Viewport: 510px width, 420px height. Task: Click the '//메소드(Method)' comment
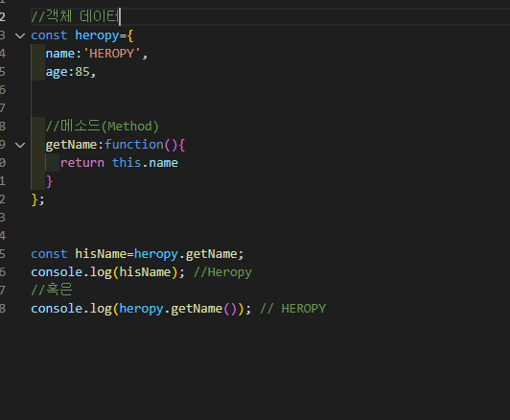pyautogui.click(x=103, y=126)
